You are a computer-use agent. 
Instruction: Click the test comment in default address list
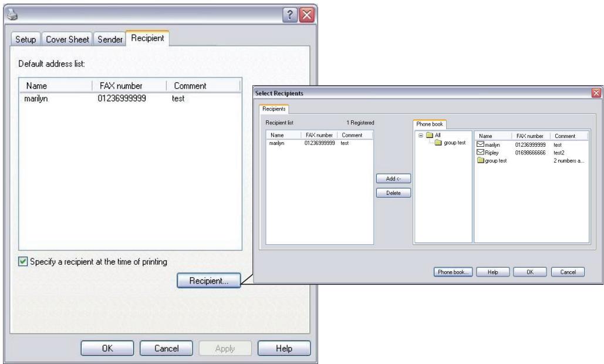[178, 99]
